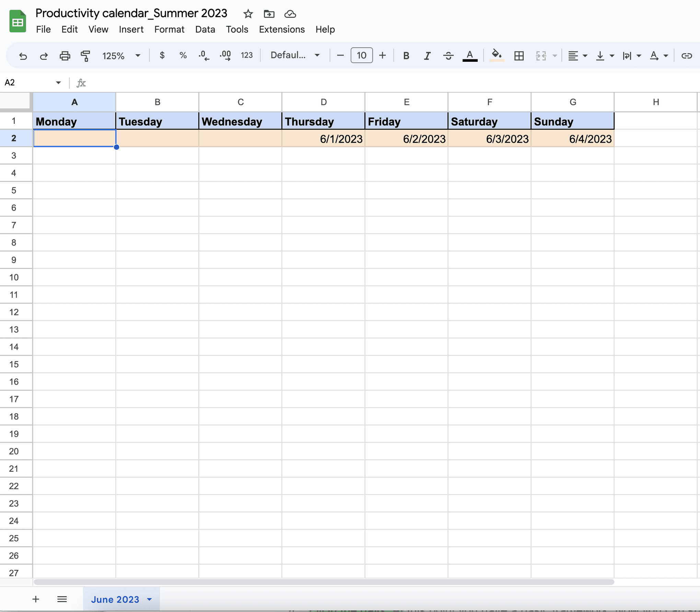
Task: Open Google Sheets home icon
Action: tap(18, 21)
